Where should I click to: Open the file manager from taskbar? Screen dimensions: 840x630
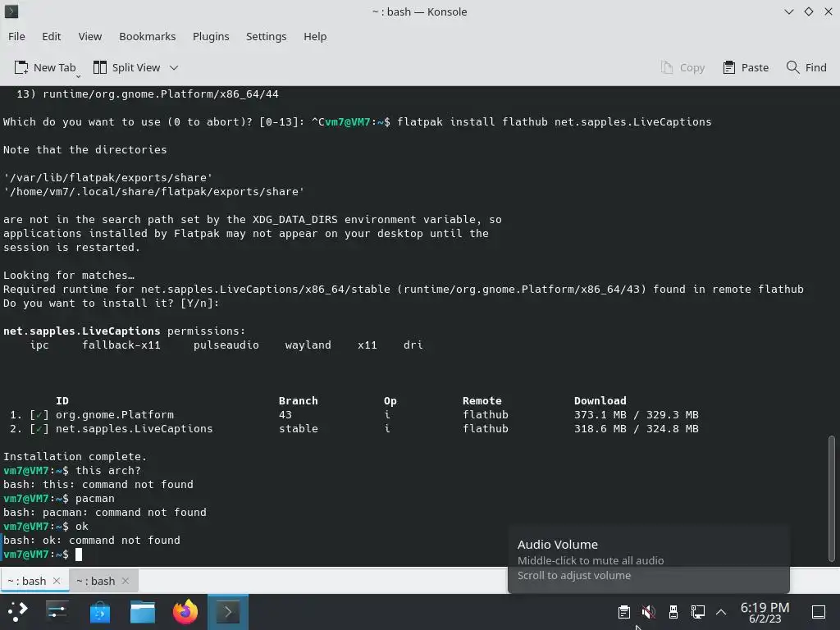click(x=143, y=611)
